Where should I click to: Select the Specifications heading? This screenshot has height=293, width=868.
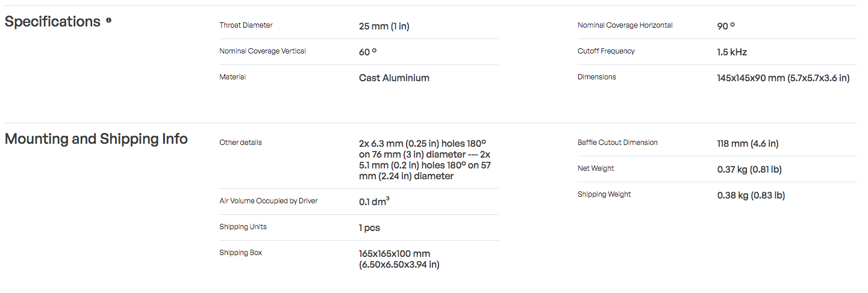pos(52,22)
